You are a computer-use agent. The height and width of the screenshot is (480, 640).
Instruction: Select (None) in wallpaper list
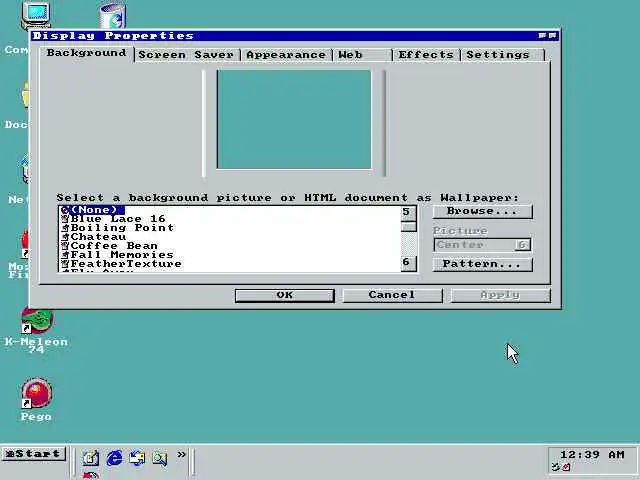(x=92, y=210)
